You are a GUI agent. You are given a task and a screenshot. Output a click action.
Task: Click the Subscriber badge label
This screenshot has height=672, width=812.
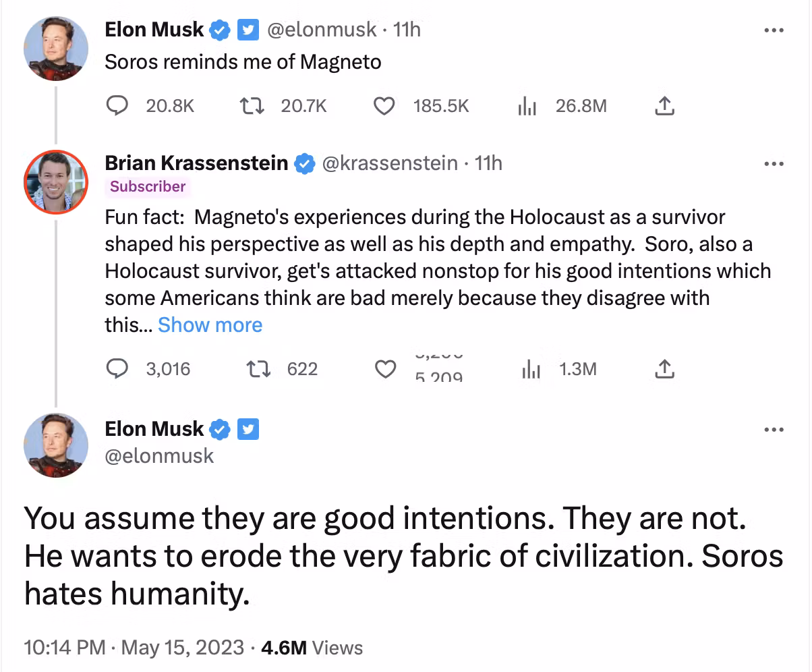click(x=148, y=186)
